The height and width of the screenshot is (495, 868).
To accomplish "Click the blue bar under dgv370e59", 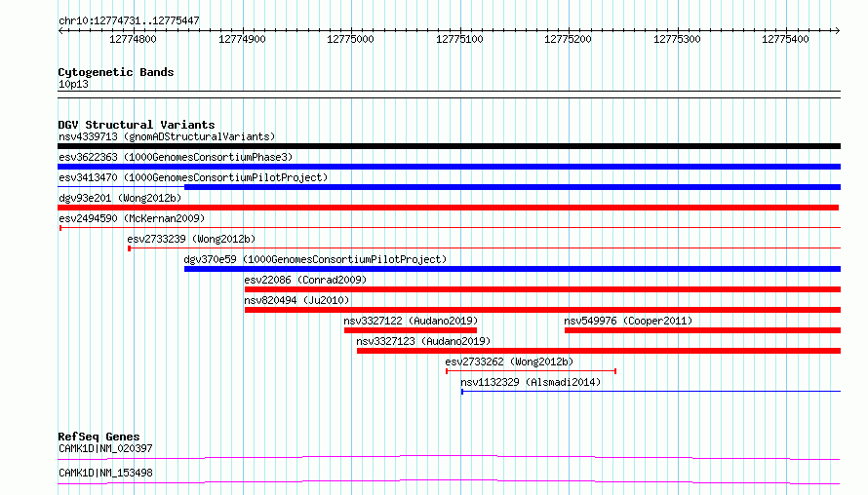I will point(512,269).
